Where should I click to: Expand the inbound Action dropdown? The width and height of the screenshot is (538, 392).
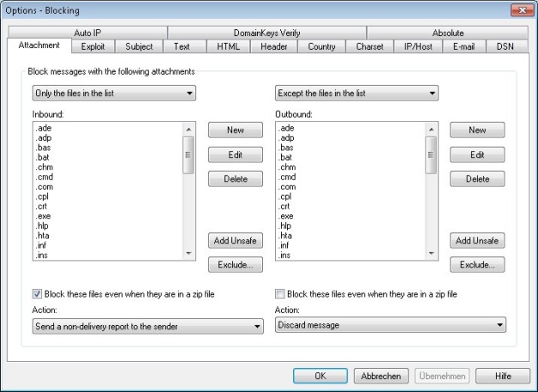pos(147,327)
